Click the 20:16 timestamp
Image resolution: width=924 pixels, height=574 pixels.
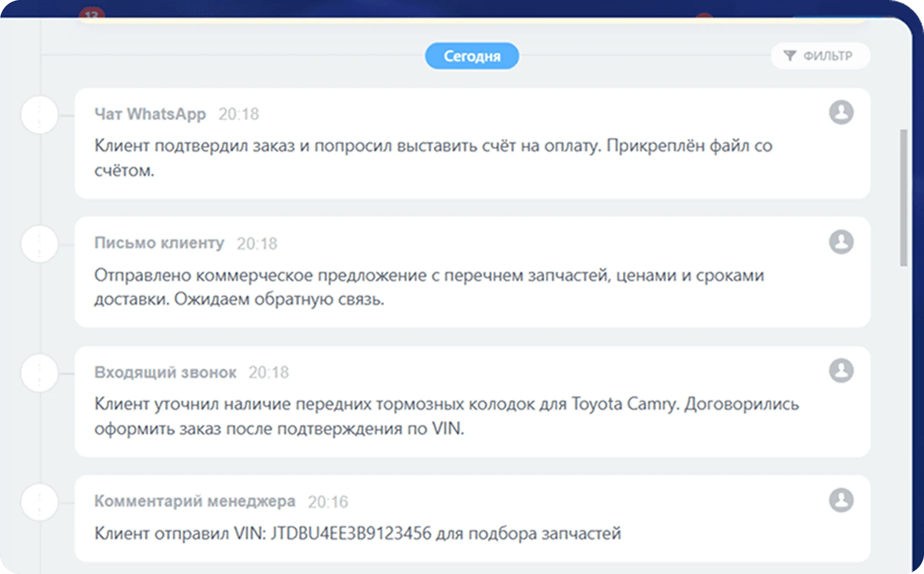[x=328, y=502]
